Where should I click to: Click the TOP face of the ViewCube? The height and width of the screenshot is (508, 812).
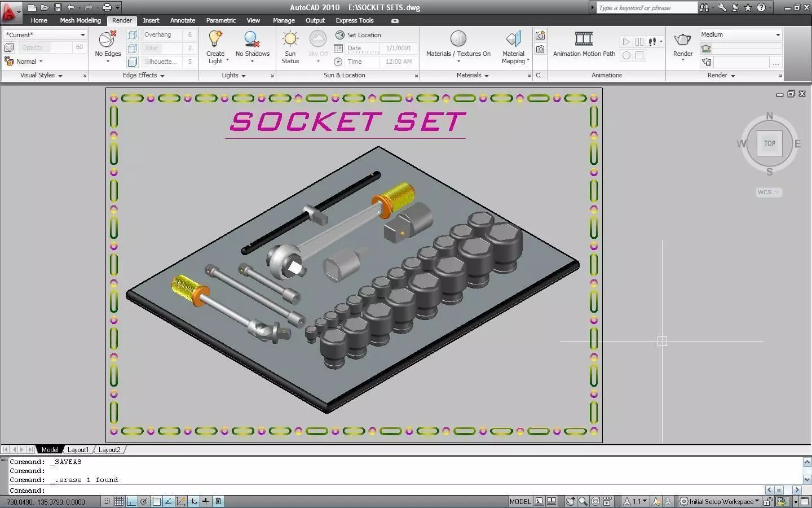click(x=769, y=143)
